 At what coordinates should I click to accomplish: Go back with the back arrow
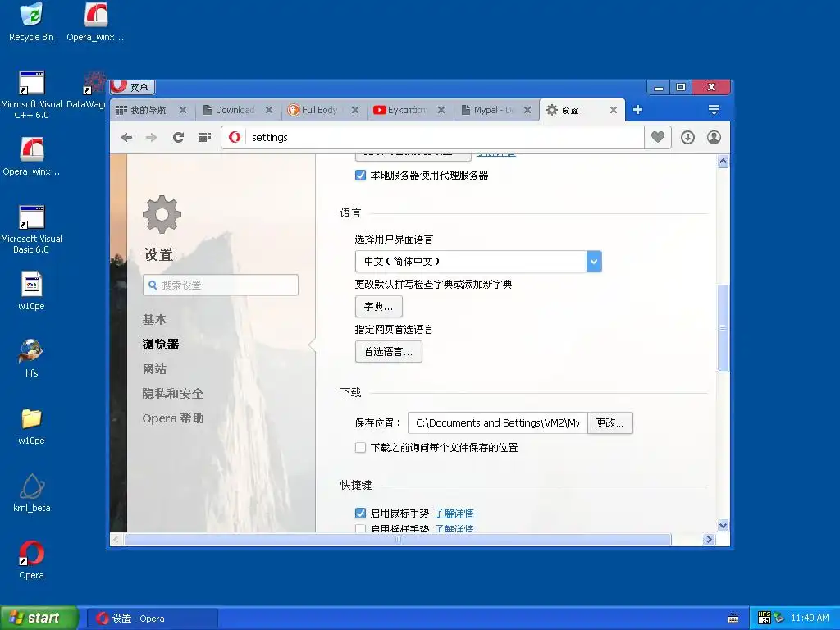click(x=126, y=138)
